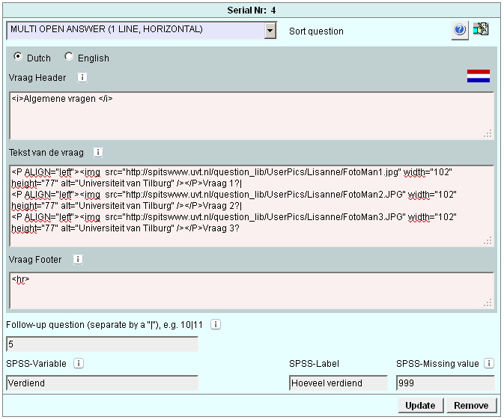Click the blue question mark help icon
This screenshot has height=420, width=504.
pos(460,30)
